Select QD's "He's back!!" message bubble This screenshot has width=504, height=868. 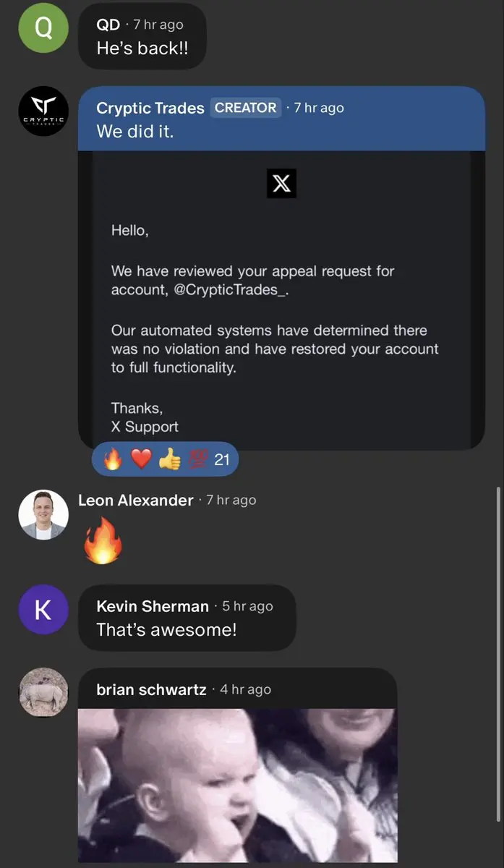142,36
